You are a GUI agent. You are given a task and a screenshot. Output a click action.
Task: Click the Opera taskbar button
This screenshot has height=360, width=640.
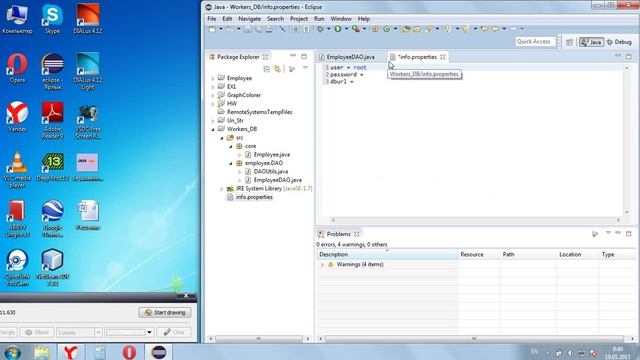(x=129, y=352)
